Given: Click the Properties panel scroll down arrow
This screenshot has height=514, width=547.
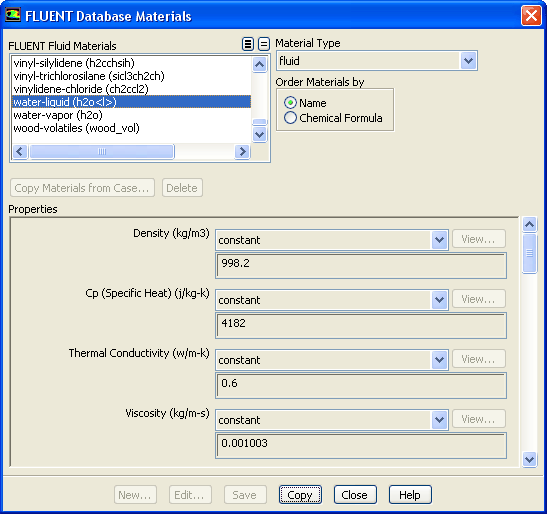Looking at the screenshot, I should pyautogui.click(x=529, y=459).
